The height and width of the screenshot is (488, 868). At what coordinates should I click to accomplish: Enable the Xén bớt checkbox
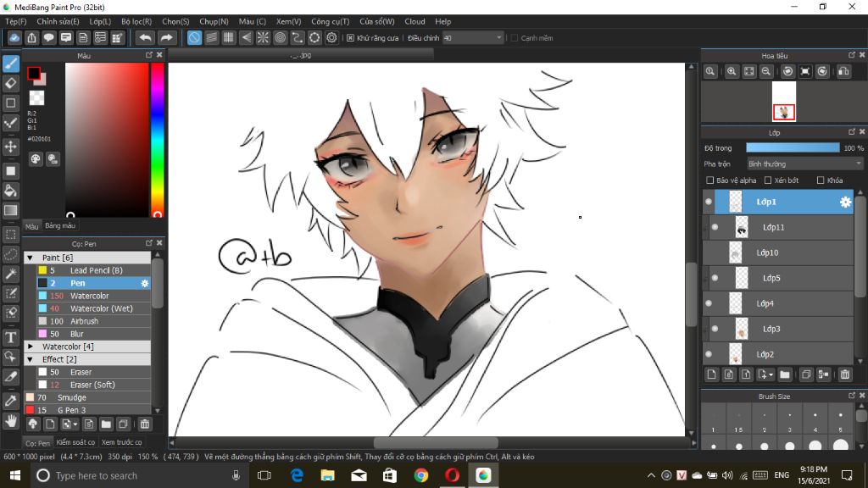point(768,180)
